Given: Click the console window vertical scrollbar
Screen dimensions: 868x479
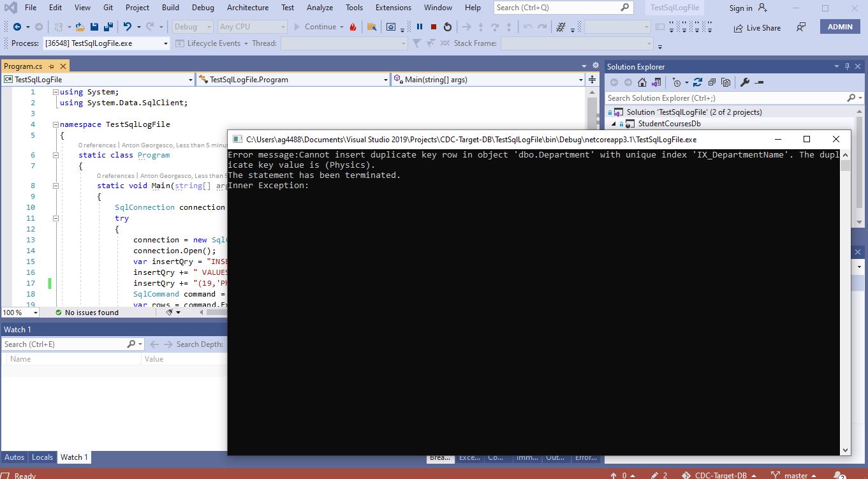Looking at the screenshot, I should click(x=845, y=303).
